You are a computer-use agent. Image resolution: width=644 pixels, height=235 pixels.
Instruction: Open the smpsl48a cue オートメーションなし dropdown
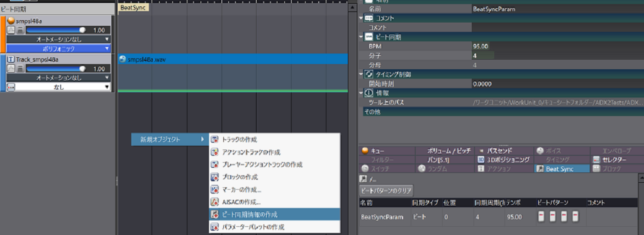(x=58, y=40)
